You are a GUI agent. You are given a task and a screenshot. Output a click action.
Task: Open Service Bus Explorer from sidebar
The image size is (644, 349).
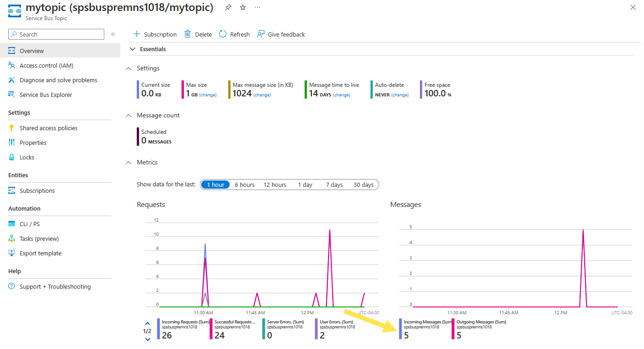(46, 95)
